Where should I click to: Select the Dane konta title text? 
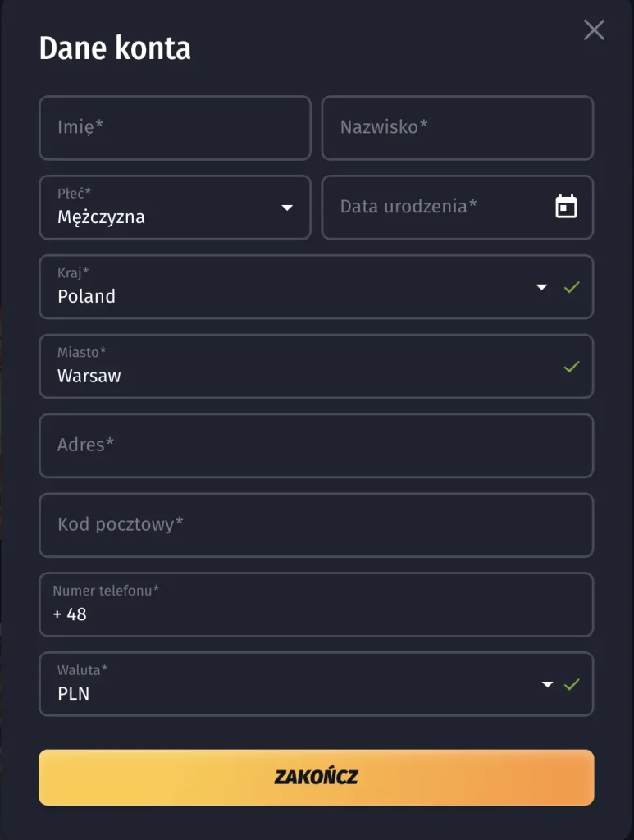(114, 48)
